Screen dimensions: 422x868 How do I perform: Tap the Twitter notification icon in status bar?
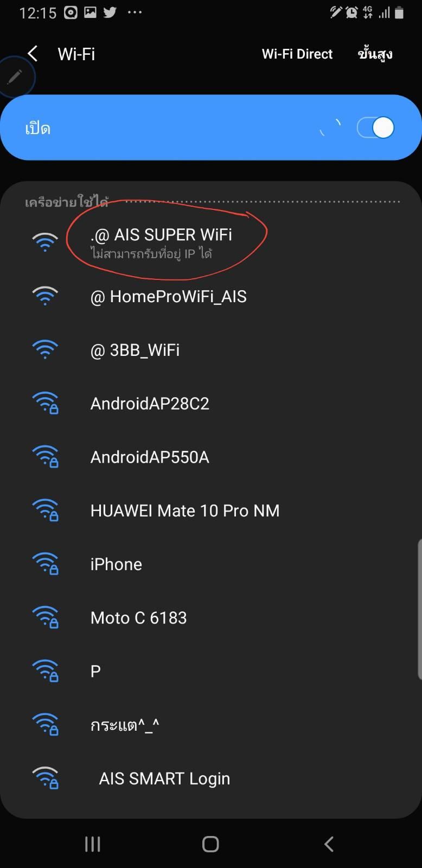pyautogui.click(x=110, y=12)
